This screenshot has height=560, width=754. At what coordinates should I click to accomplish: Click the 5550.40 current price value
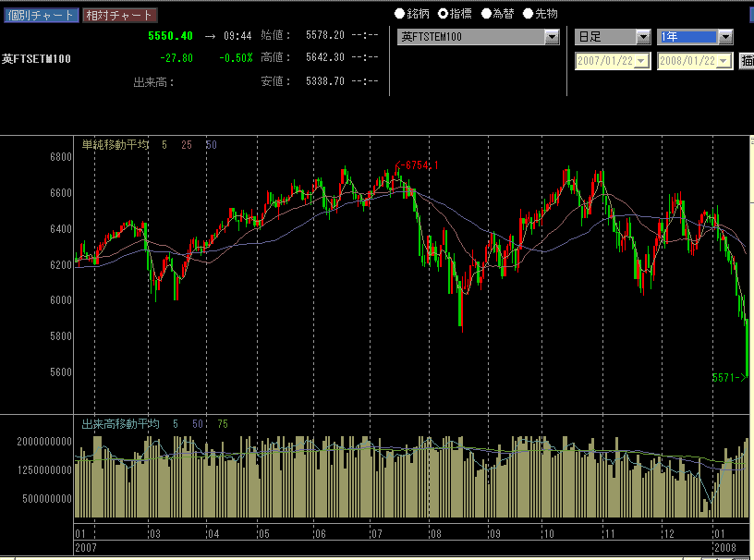(170, 36)
